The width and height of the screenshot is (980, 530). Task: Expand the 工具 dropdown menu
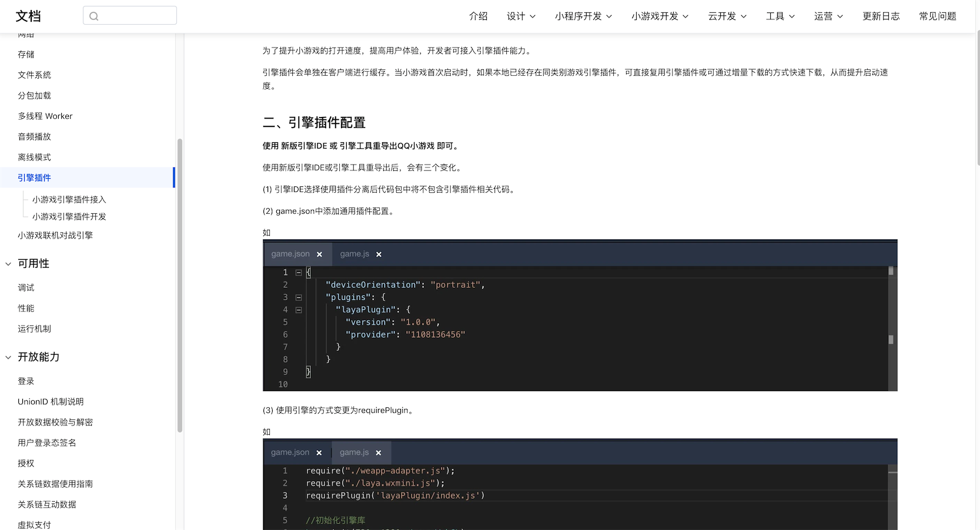pos(780,16)
